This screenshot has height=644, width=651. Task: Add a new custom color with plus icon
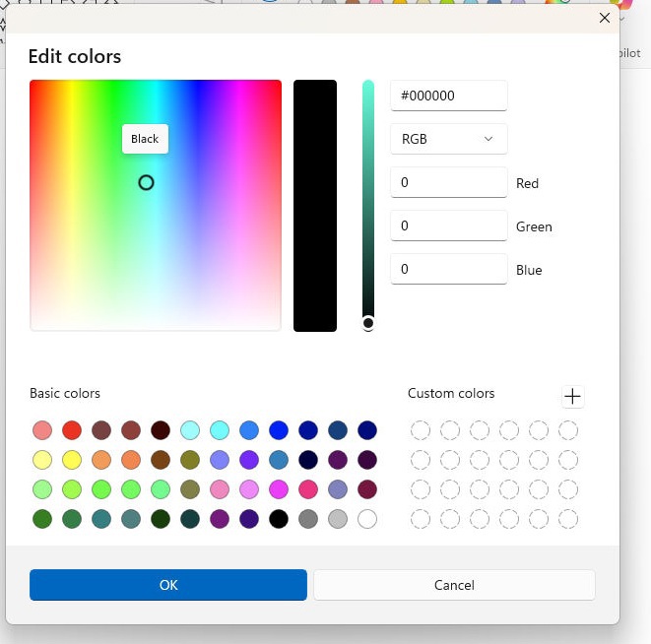572,396
